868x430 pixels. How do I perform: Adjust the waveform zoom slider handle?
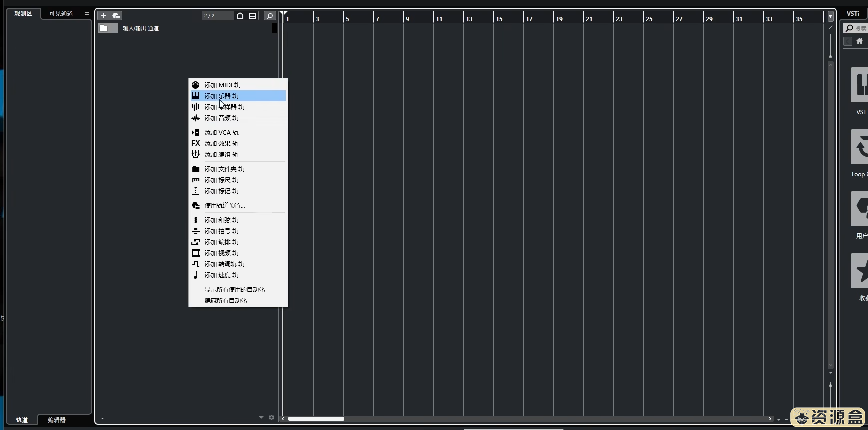[x=830, y=57]
